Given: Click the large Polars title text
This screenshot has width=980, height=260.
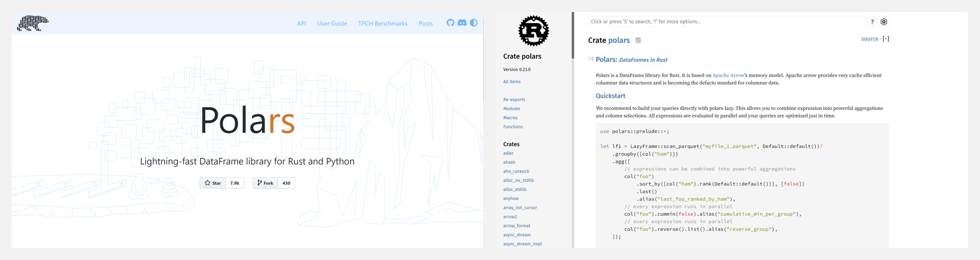Looking at the screenshot, I should click(x=247, y=120).
